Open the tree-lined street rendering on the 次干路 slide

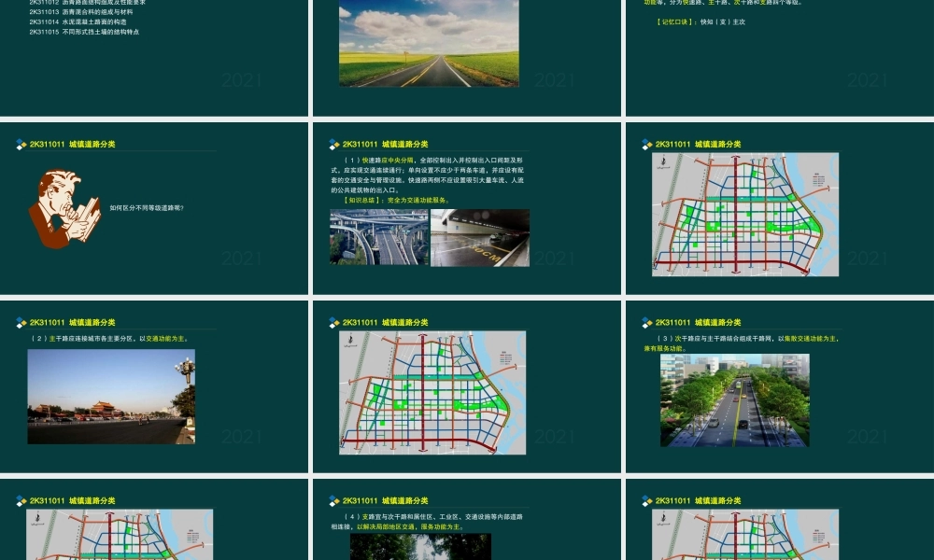click(x=734, y=399)
